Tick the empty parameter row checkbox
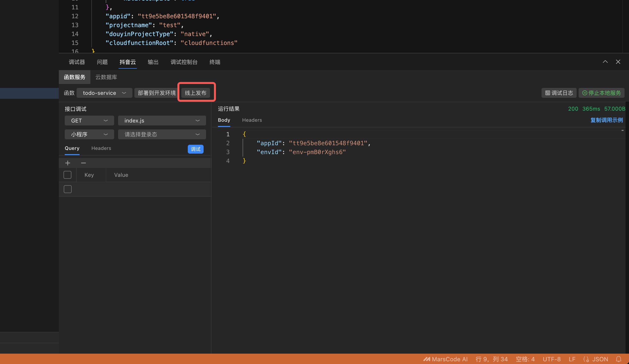The height and width of the screenshot is (364, 629). coord(67,189)
